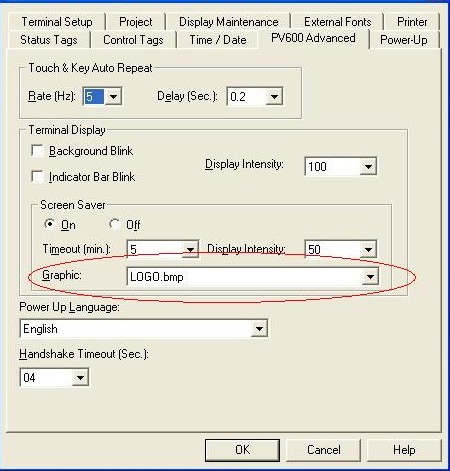
Task: Open the Handshake Timeout dropdown
Action: (80, 377)
